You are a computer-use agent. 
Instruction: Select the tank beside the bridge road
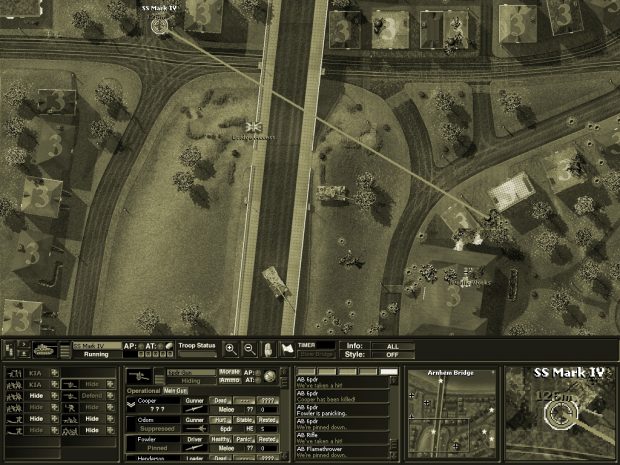(331, 193)
